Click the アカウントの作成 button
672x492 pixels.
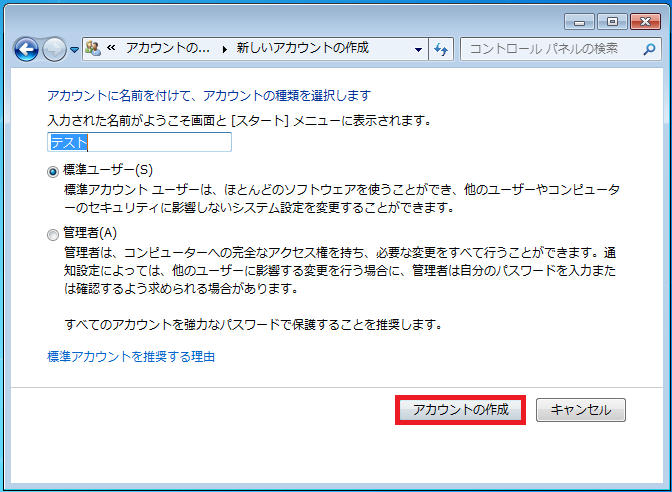pyautogui.click(x=461, y=410)
